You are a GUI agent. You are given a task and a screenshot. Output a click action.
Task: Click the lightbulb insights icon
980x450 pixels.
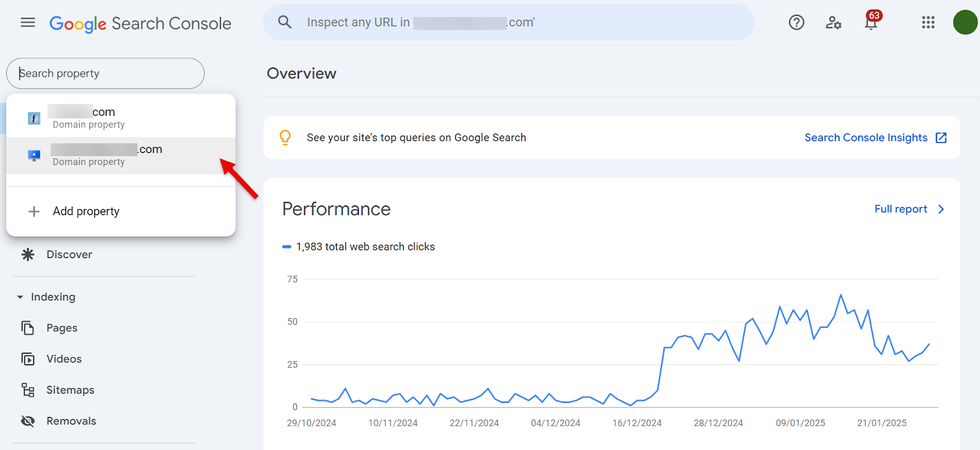coord(285,137)
